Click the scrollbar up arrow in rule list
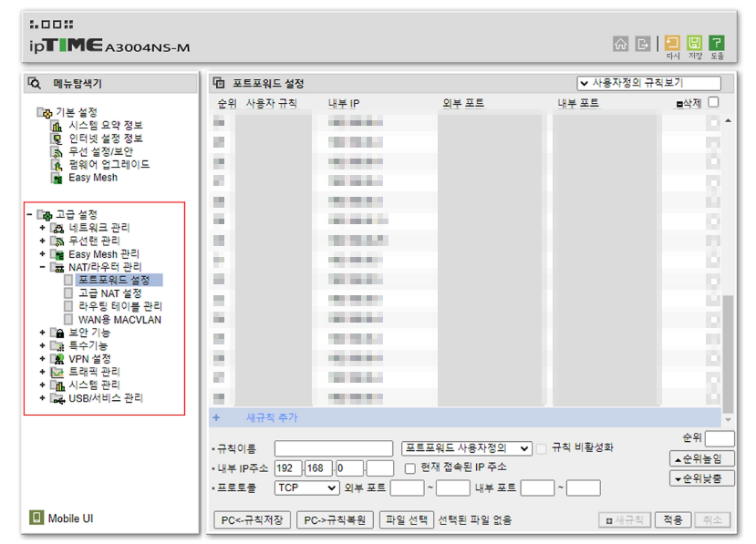Screen dimensions: 756x544 [x=728, y=120]
